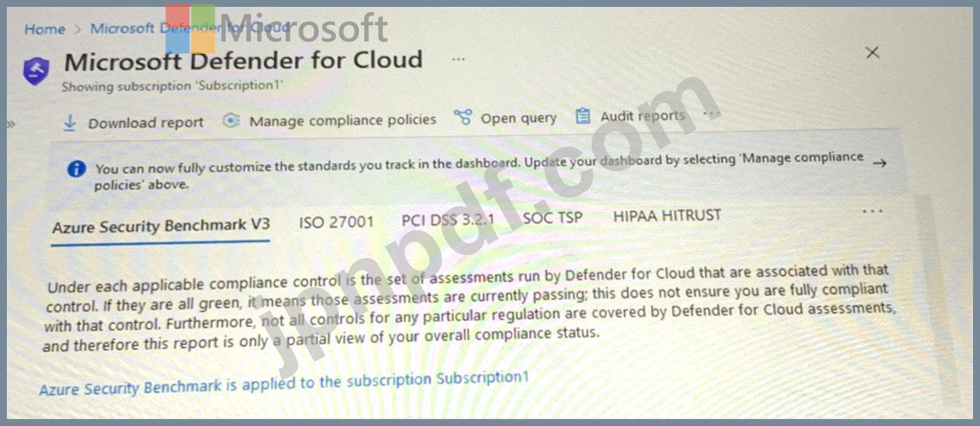Viewport: 980px width, 426px height.
Task: Show more standards tabs via ellipsis
Action: coord(872,212)
